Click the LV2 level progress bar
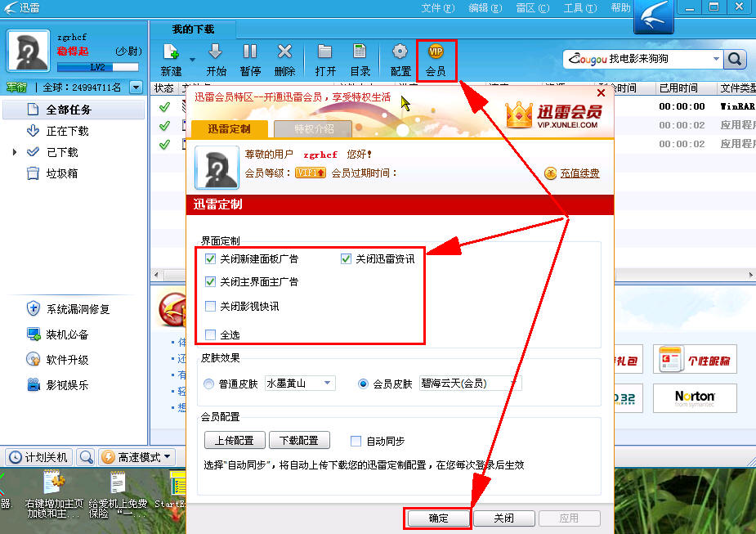 point(98,67)
